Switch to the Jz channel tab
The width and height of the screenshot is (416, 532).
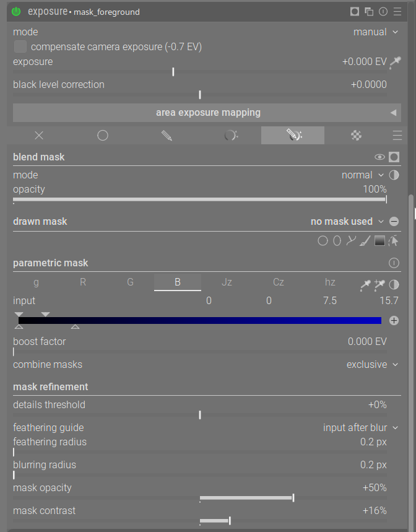click(227, 282)
